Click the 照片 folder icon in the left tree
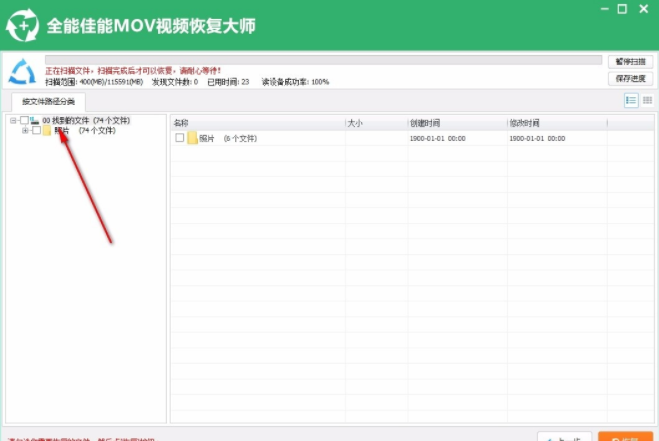This screenshot has width=659, height=441. tap(47, 130)
